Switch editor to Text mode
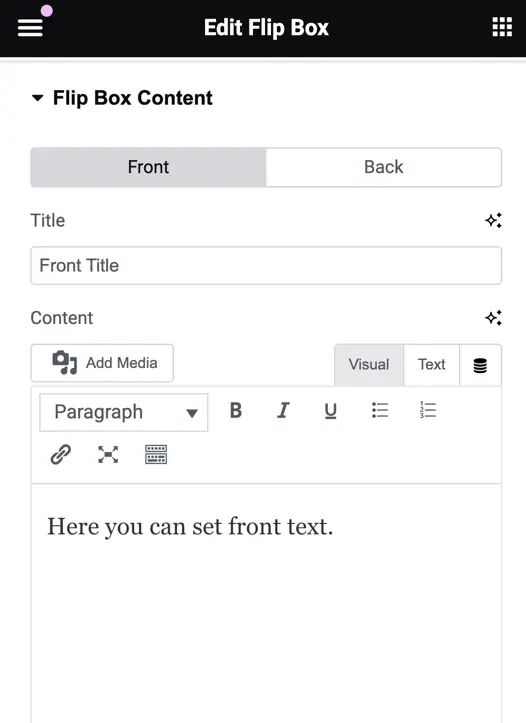The height and width of the screenshot is (723, 526). coord(431,364)
